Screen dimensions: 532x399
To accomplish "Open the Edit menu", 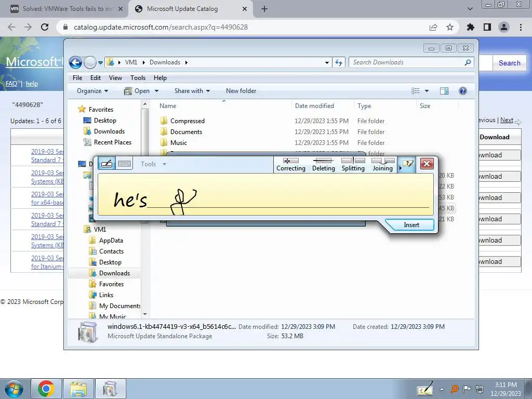I will coord(96,78).
